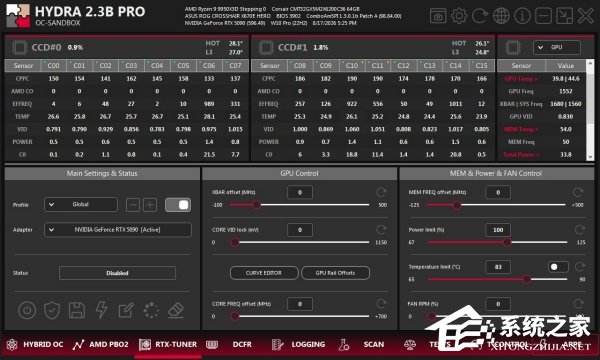Open the CURVE EDITOR
Image resolution: width=600 pixels, height=360 pixels.
pos(264,273)
